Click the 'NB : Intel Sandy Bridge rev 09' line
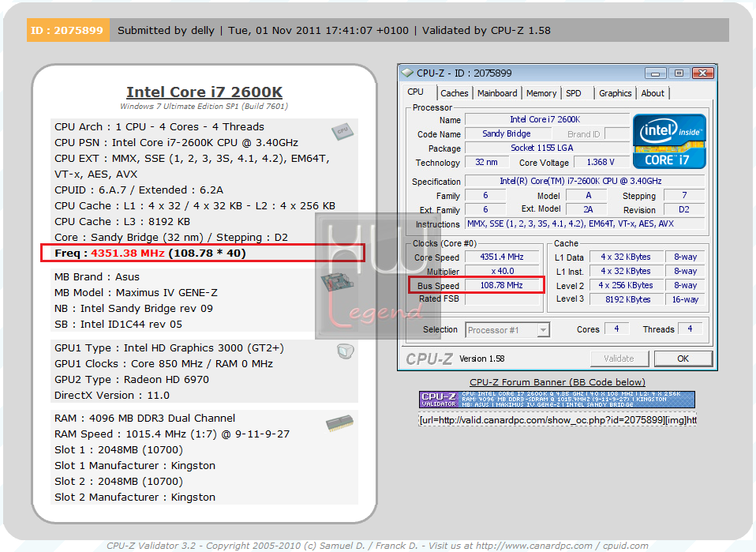 point(133,308)
